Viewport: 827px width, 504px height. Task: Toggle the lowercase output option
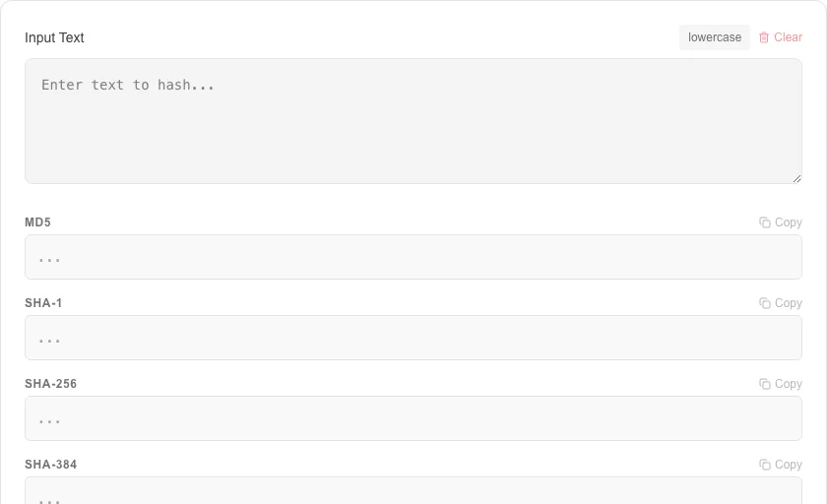[715, 37]
